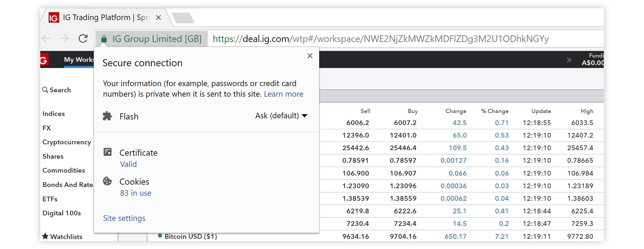Open Shares in sidebar
The image size is (644, 249).
tap(53, 156)
